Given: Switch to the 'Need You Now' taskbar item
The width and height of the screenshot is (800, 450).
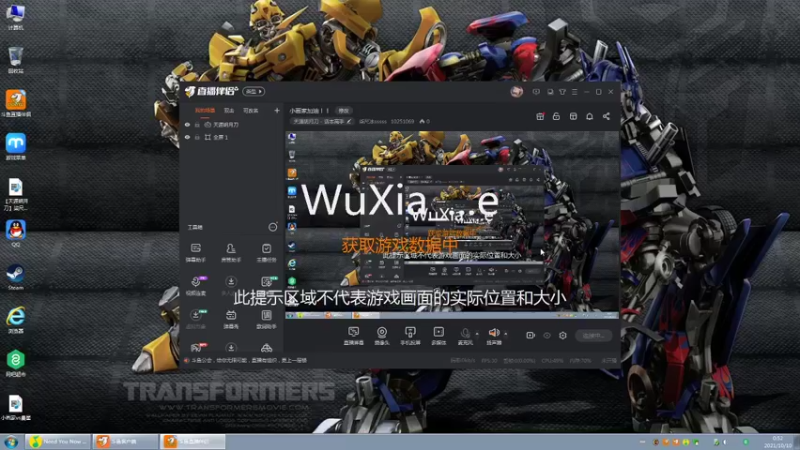Looking at the screenshot, I should click(x=58, y=441).
